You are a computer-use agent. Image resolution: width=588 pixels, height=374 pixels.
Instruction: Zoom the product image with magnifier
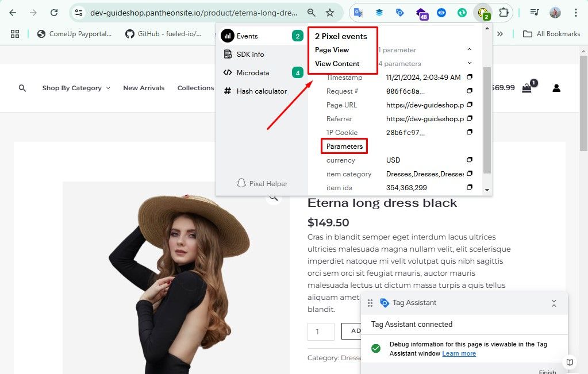pyautogui.click(x=274, y=197)
